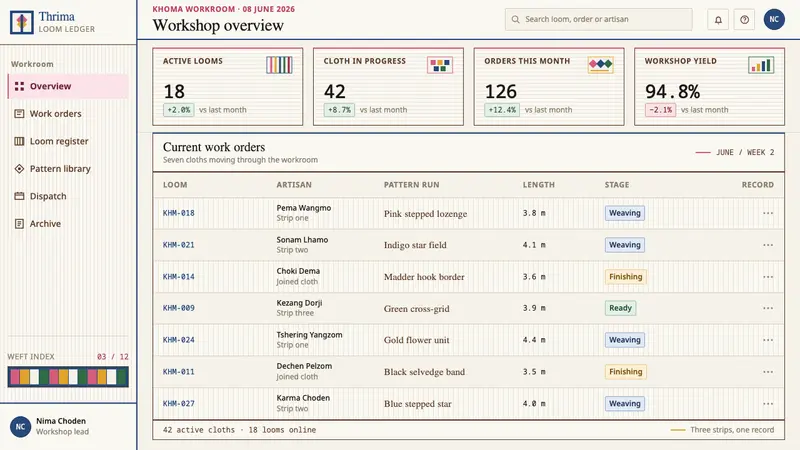
Task: Click 'Indigo star field' pattern cell
Action: (415, 245)
